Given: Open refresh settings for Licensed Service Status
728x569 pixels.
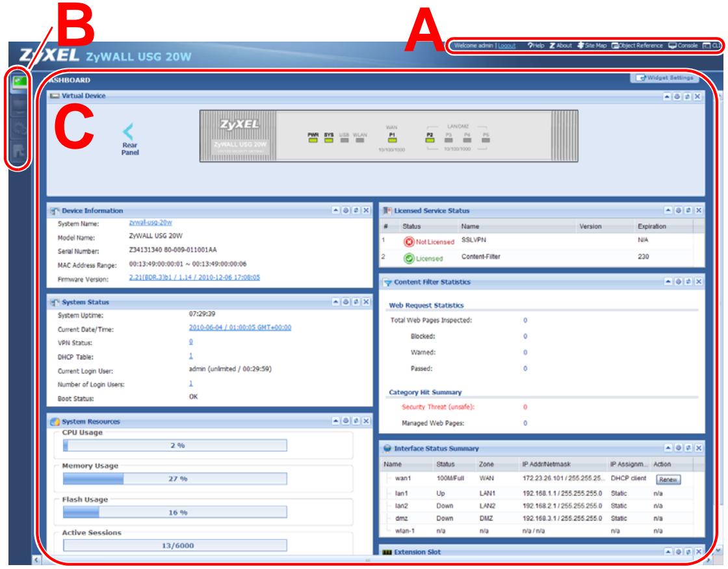Looking at the screenshot, I should pyautogui.click(x=679, y=210).
